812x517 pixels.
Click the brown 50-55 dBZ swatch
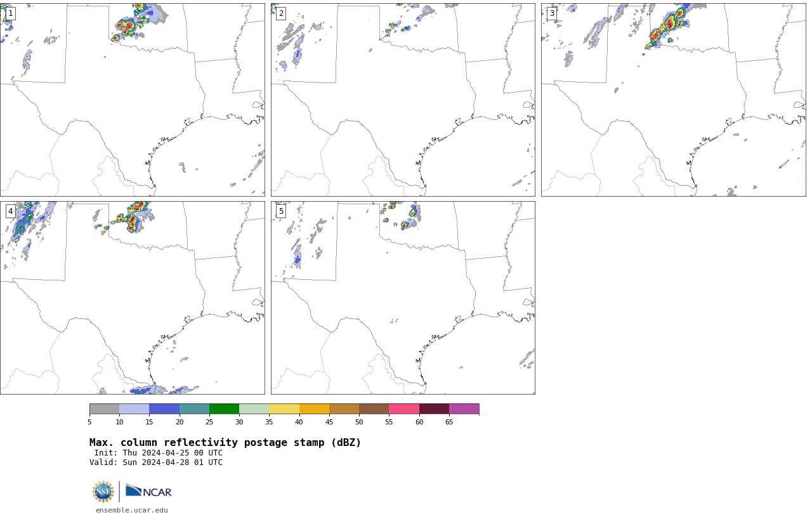374,409
